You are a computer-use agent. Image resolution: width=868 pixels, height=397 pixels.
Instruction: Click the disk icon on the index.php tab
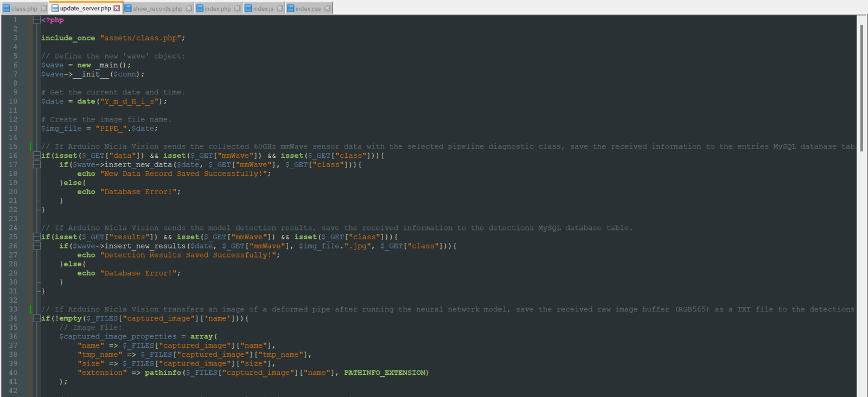pos(200,8)
